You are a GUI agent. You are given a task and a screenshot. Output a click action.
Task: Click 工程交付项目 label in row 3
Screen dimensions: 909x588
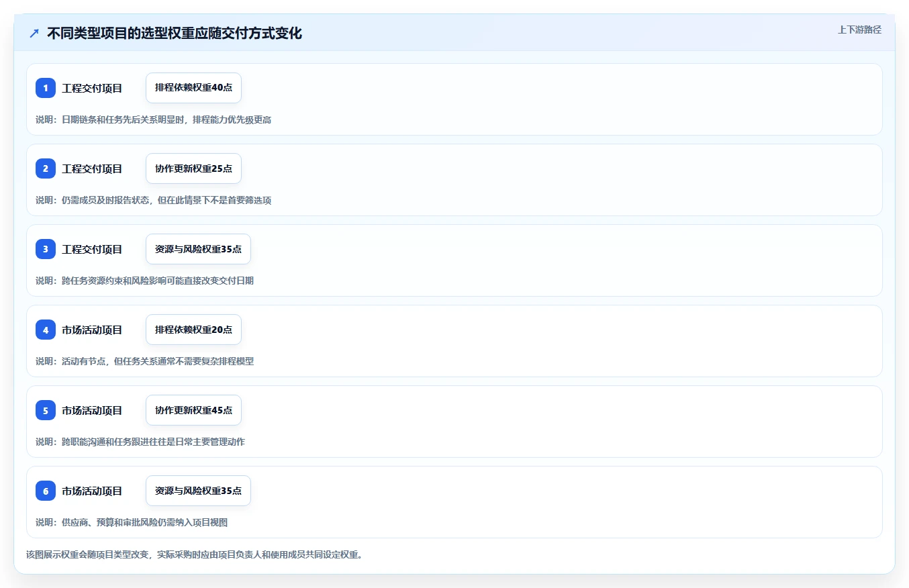[x=92, y=249]
